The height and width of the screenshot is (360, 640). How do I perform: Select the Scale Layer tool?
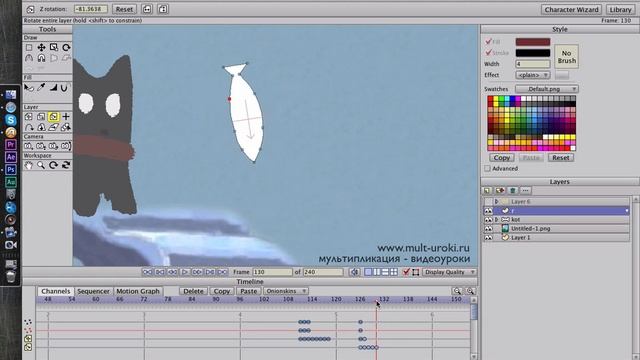click(41, 117)
